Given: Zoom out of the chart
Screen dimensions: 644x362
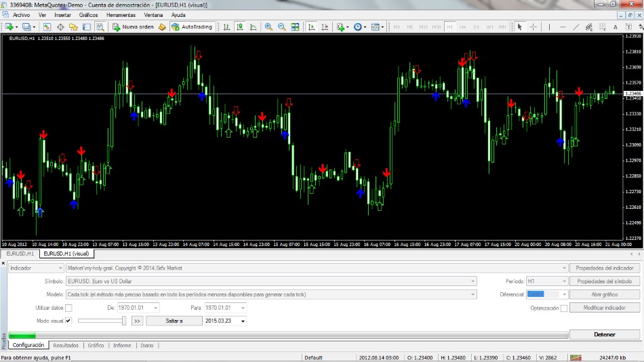Looking at the screenshot, I should pos(281,27).
